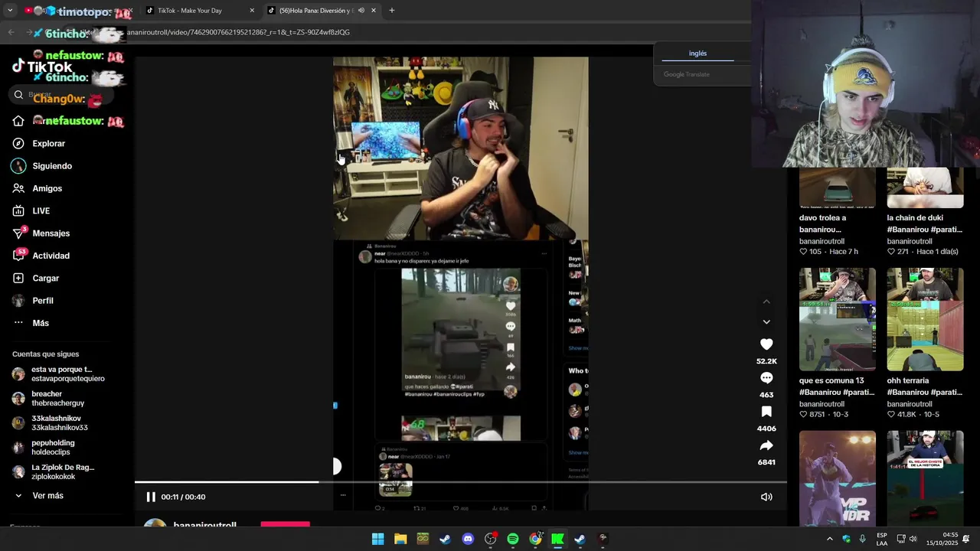Open Siguiendo in TikTok sidebar
This screenshot has width=980, height=551.
pos(52,166)
